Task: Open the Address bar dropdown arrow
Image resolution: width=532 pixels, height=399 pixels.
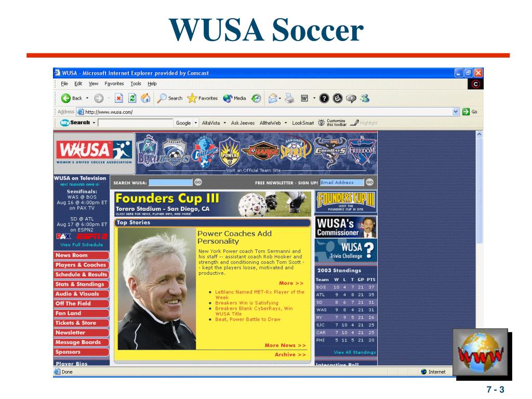Action: (455, 112)
